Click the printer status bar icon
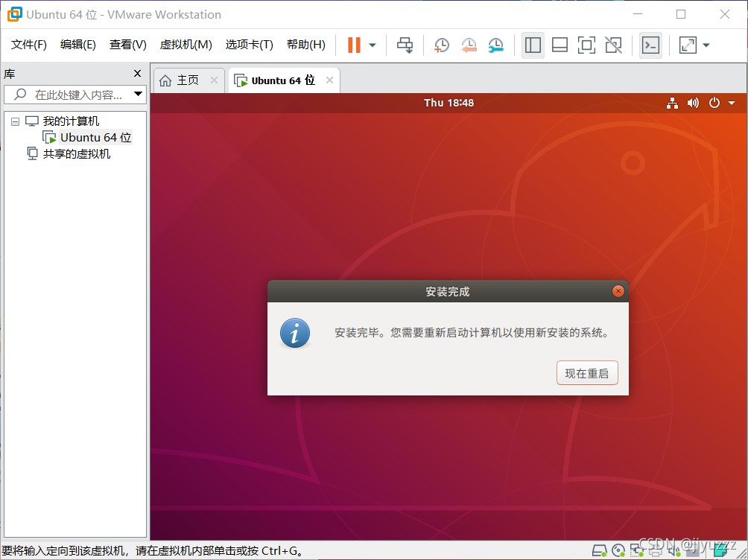This screenshot has width=748, height=560. click(x=656, y=553)
